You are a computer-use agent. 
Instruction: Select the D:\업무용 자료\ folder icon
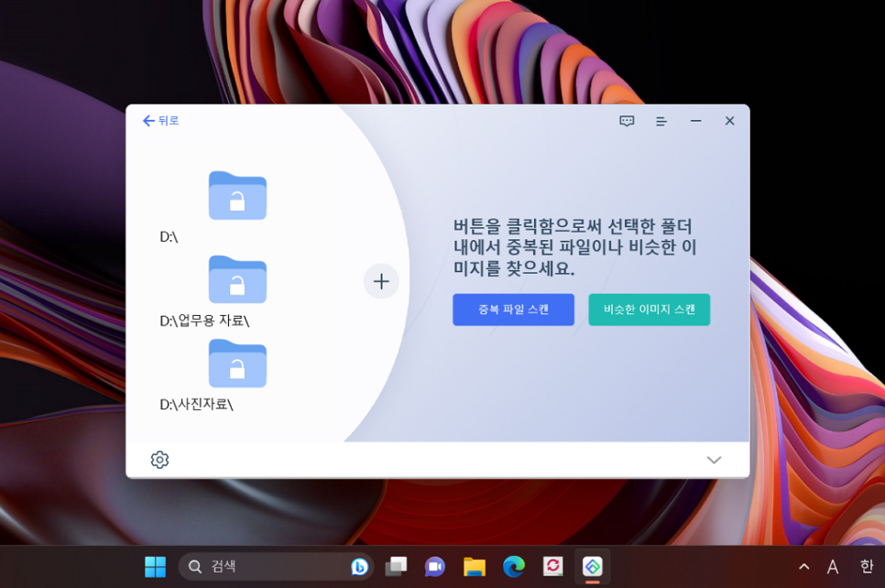(x=237, y=279)
